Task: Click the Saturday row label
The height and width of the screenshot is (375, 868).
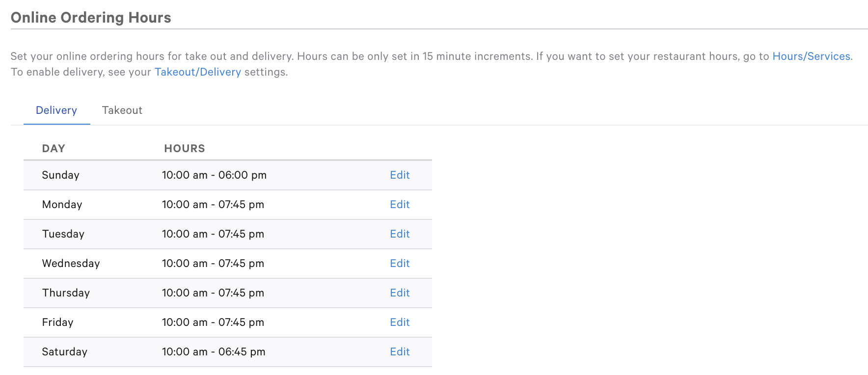Action: point(64,351)
